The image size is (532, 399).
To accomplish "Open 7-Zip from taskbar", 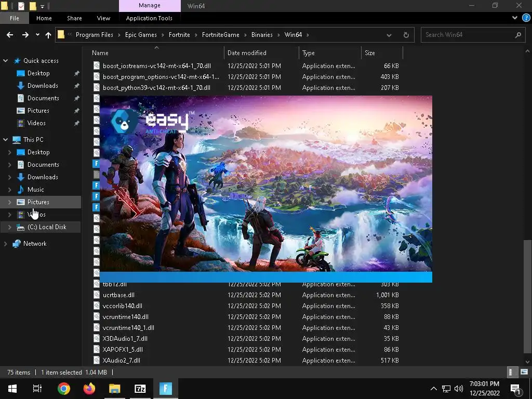I will point(140,389).
